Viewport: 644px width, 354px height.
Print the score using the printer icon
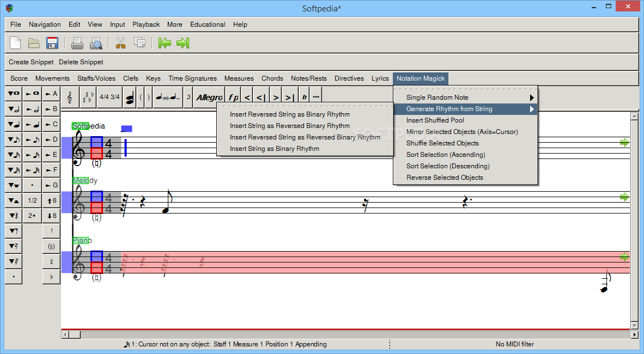pyautogui.click(x=77, y=42)
